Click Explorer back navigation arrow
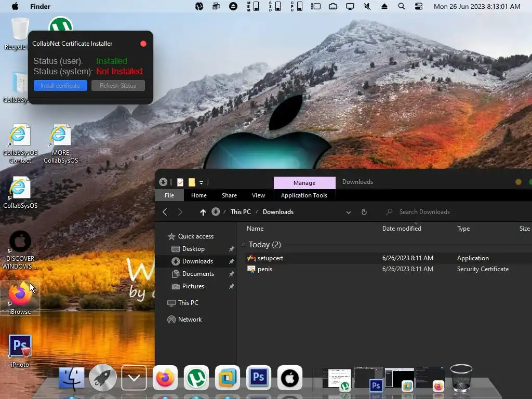The height and width of the screenshot is (399, 532). coord(165,212)
